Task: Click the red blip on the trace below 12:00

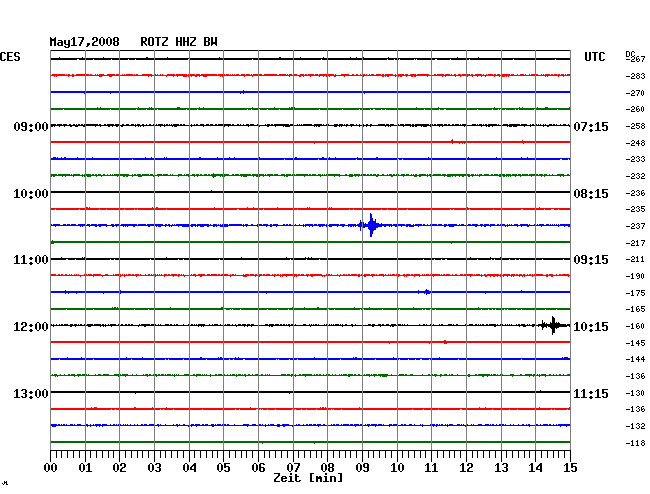Action: 445,342
